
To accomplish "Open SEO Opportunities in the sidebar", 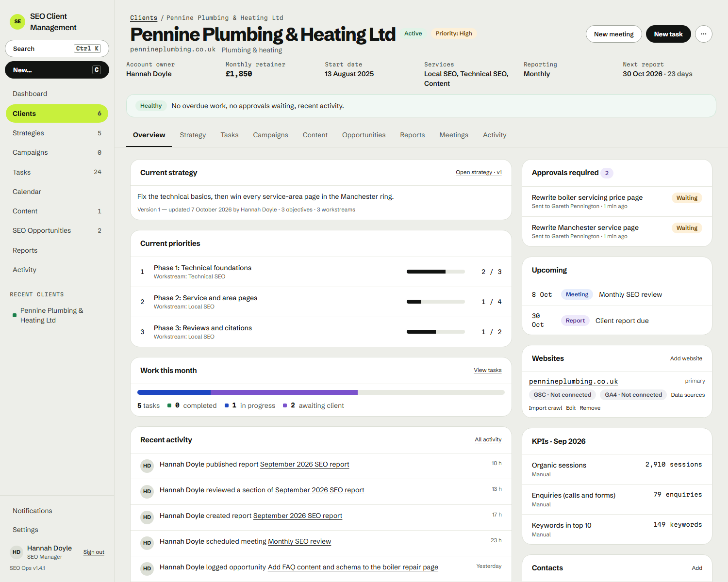I will pyautogui.click(x=57, y=230).
